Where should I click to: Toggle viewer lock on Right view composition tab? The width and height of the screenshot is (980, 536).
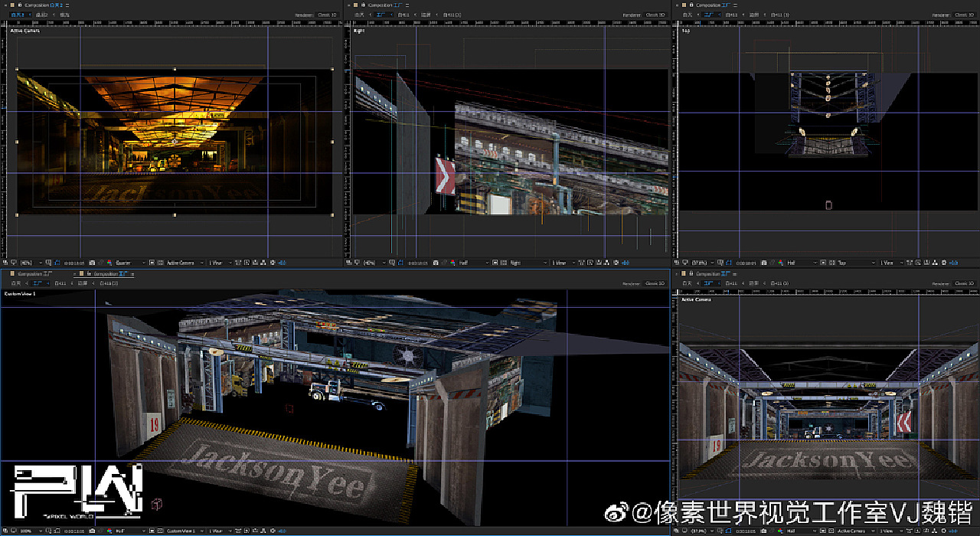pyautogui.click(x=363, y=5)
